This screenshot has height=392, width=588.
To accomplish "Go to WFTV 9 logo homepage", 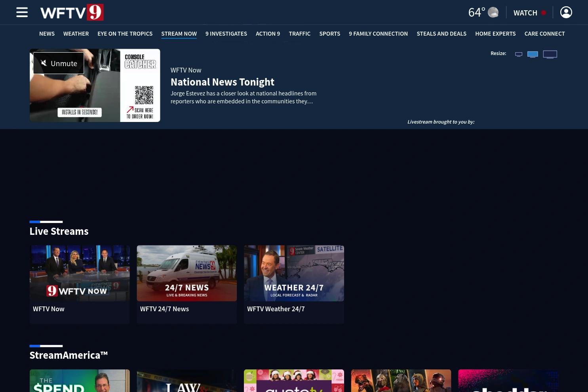I will click(72, 12).
